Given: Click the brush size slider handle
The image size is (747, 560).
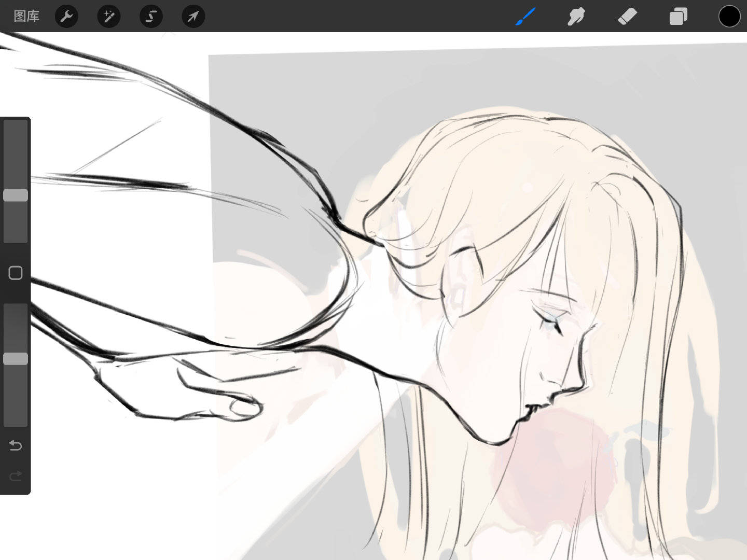Looking at the screenshot, I should (16, 195).
